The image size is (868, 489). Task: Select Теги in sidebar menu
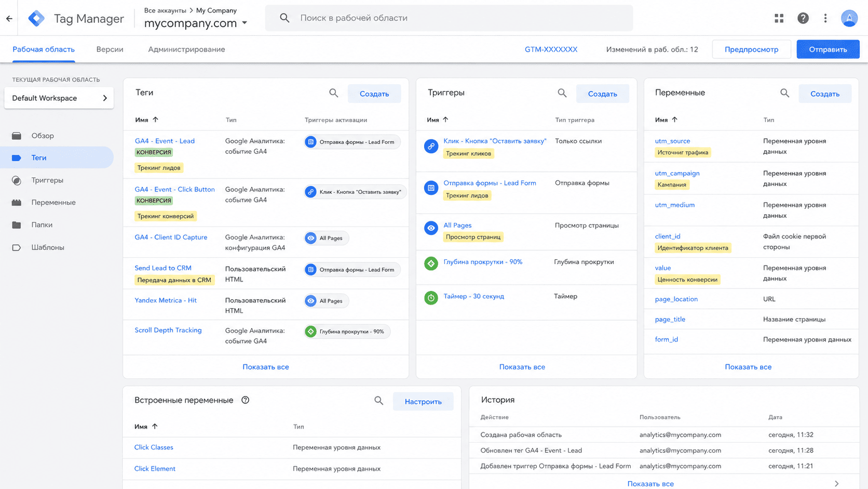[57, 157]
